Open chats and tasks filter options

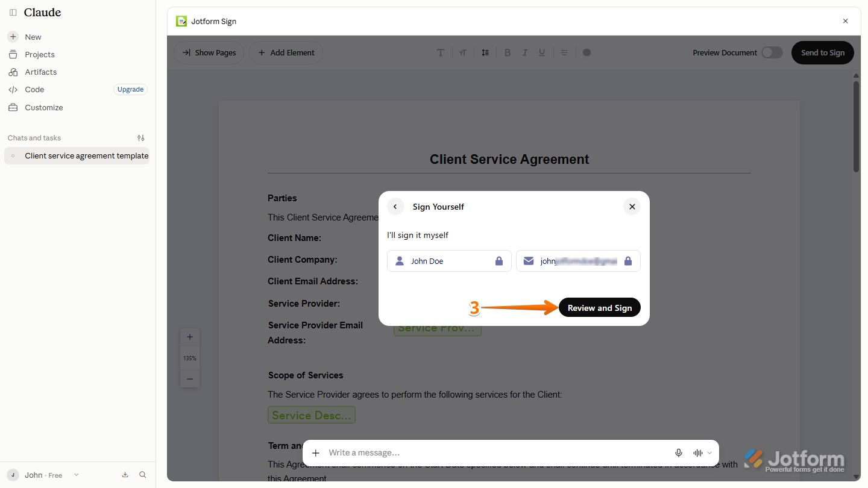click(x=141, y=138)
